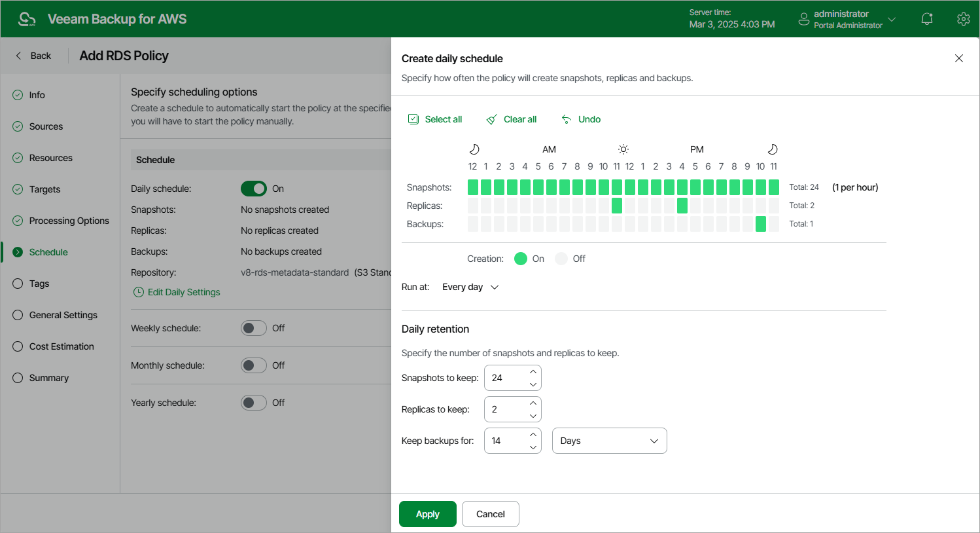Click the Clear all brush icon

[491, 119]
